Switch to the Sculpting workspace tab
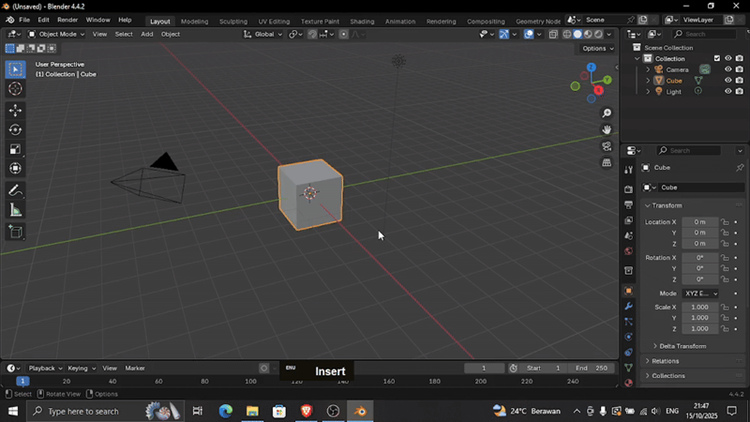This screenshot has height=422, width=750. (x=233, y=21)
